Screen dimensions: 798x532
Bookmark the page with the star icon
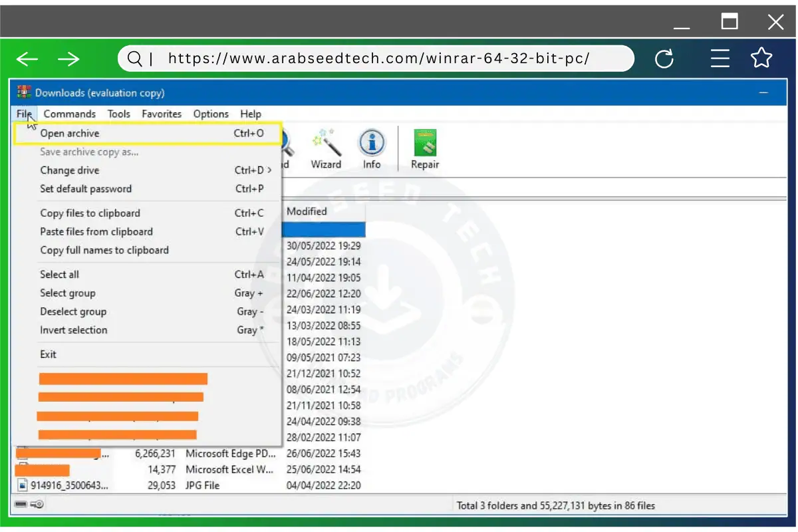click(x=761, y=59)
